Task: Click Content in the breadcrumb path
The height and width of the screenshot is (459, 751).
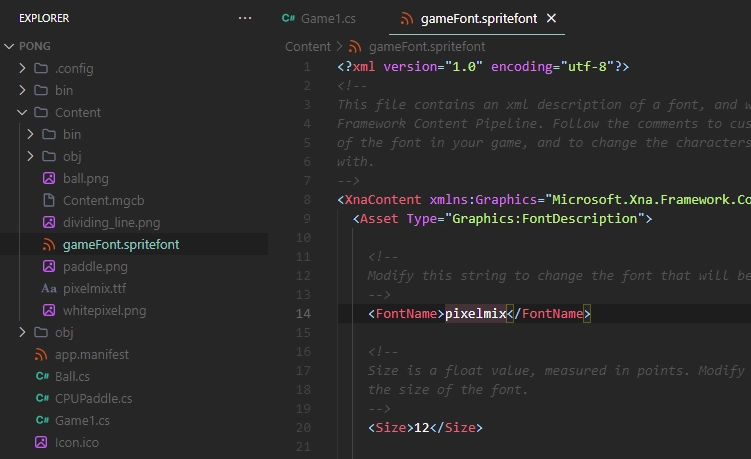Action: click(307, 46)
